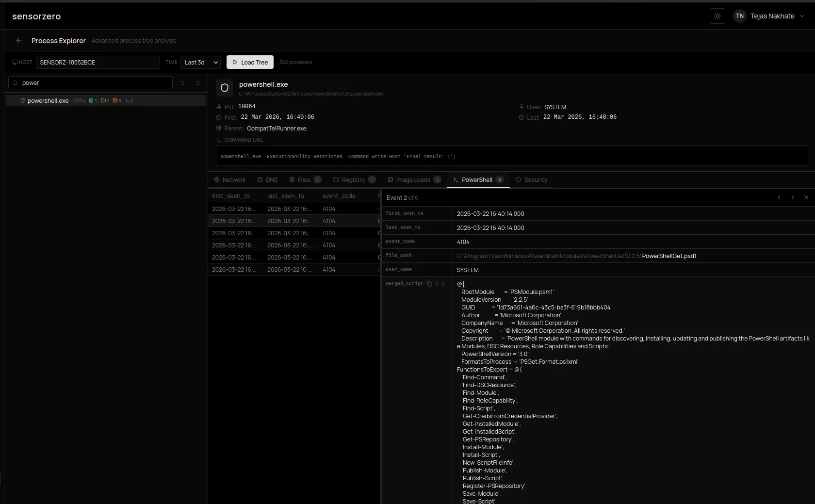This screenshot has width=815, height=504.
Task: Click the HOST input field with SENSORZ-18552BCE
Action: pos(98,62)
